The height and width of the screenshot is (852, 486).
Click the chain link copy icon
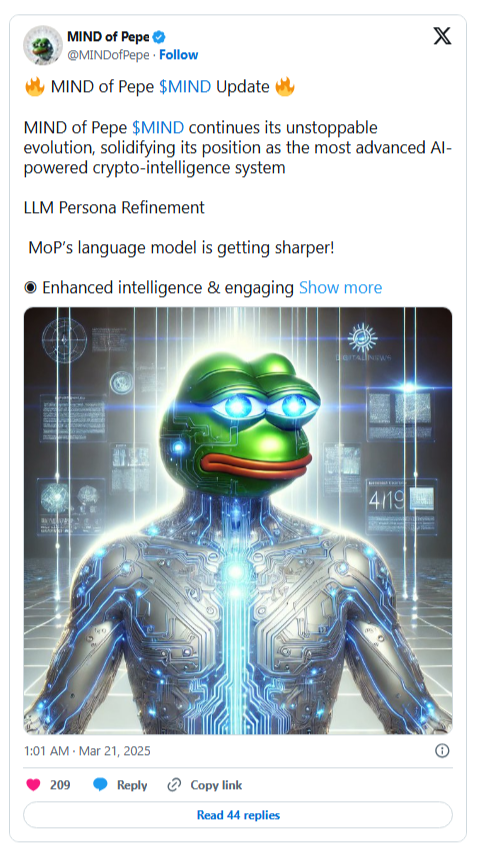174,785
